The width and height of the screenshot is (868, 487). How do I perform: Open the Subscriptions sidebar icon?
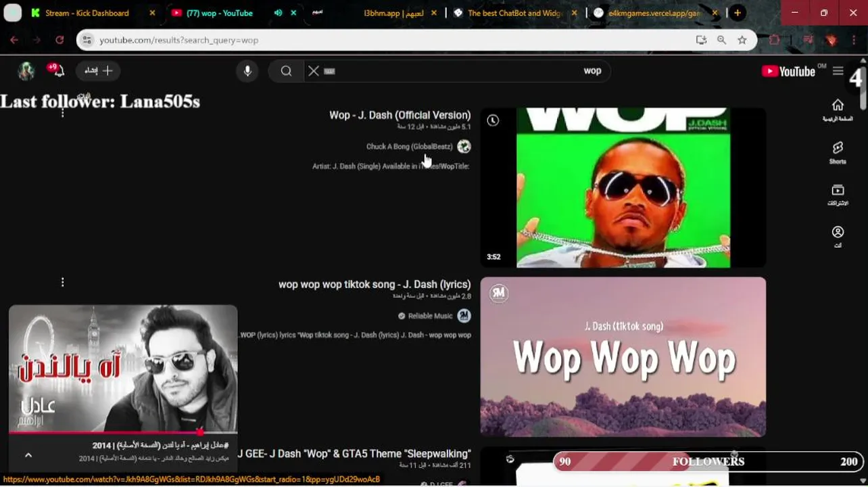838,195
